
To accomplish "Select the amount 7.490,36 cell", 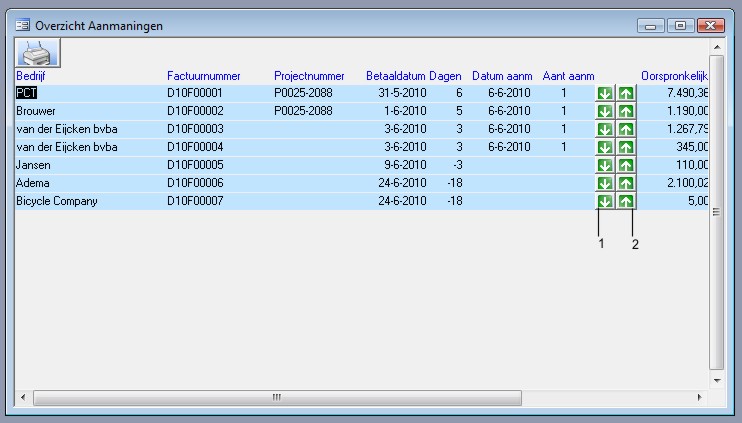I will [x=688, y=93].
